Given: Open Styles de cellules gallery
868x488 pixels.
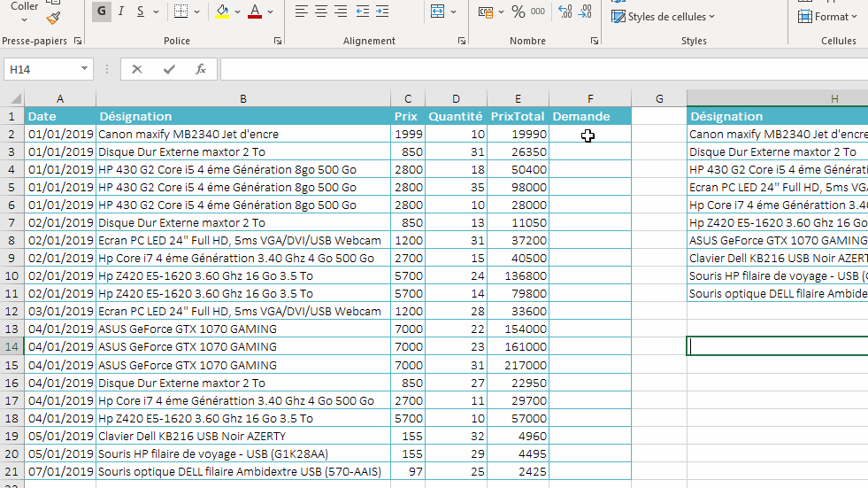Looking at the screenshot, I should point(663,17).
